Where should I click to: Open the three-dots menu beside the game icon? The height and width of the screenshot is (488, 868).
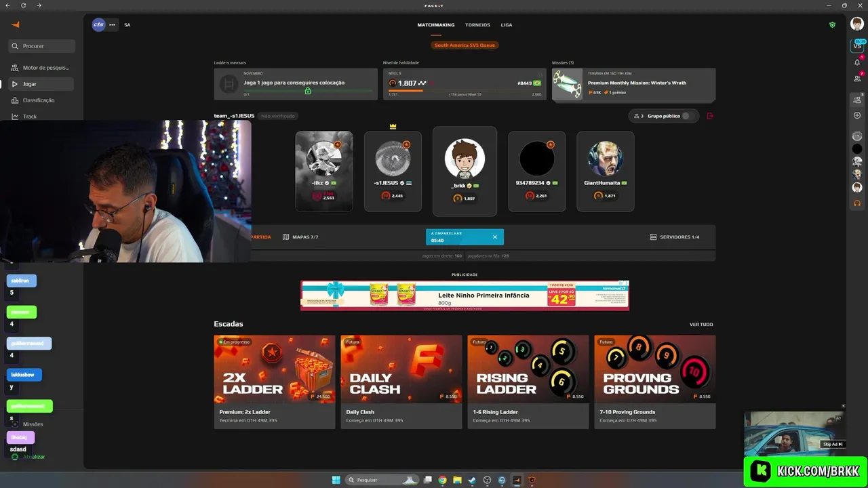[112, 24]
